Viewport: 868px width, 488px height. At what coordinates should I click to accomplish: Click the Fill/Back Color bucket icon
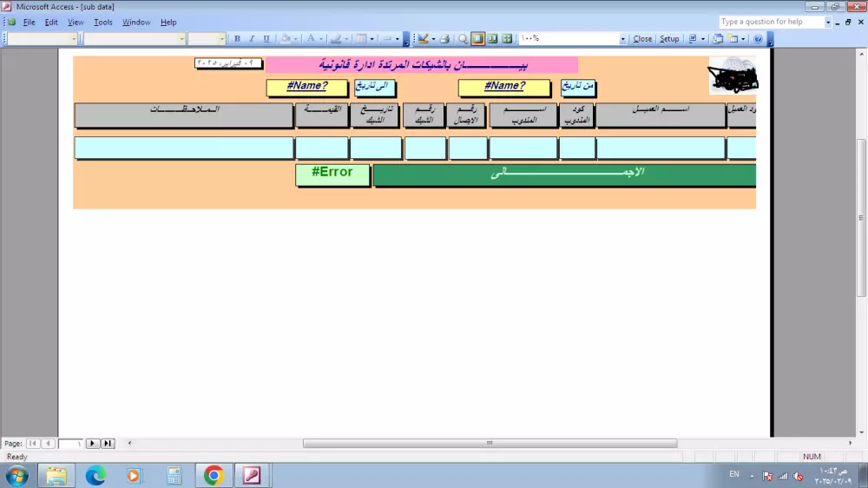(285, 39)
